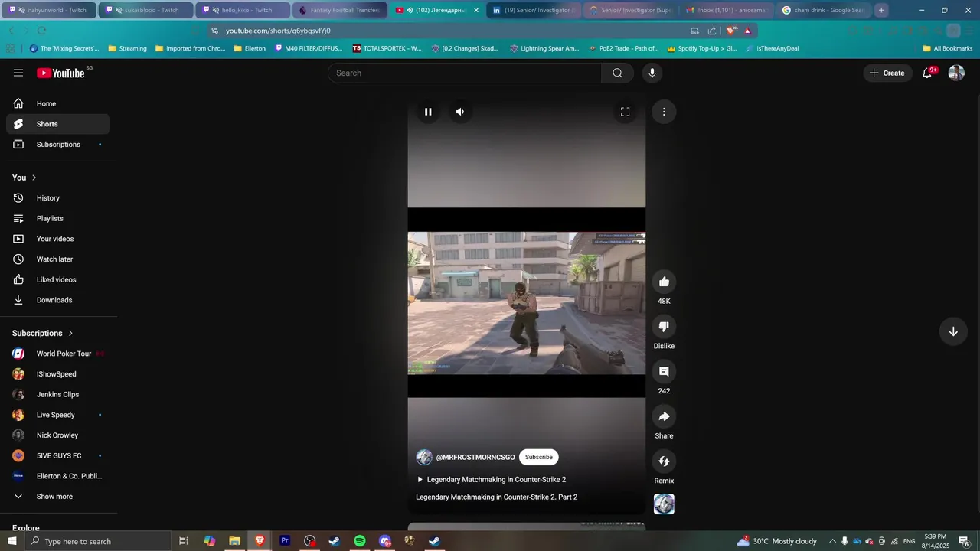The height and width of the screenshot is (551, 980).
Task: Click the YouTube logo
Action: click(61, 73)
